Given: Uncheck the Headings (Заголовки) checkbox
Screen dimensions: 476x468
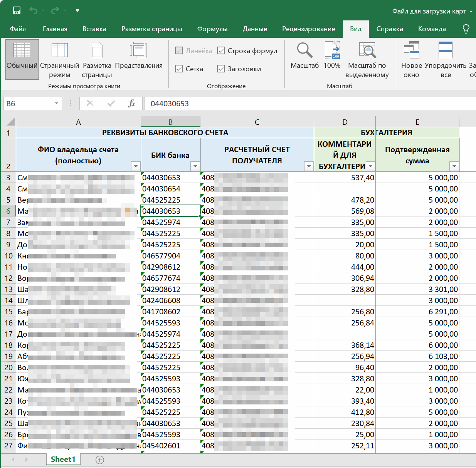Looking at the screenshot, I should tap(221, 69).
